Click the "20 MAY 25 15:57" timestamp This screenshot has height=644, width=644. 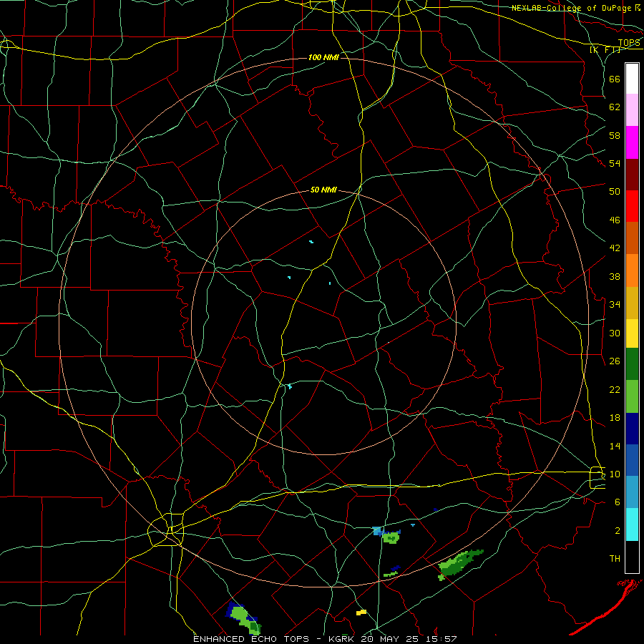click(409, 639)
